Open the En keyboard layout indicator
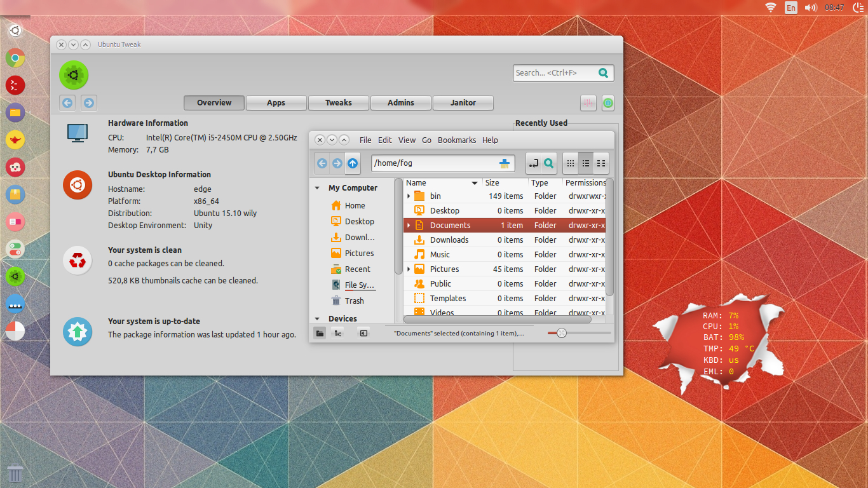Screen dimensions: 868x488 [x=790, y=8]
